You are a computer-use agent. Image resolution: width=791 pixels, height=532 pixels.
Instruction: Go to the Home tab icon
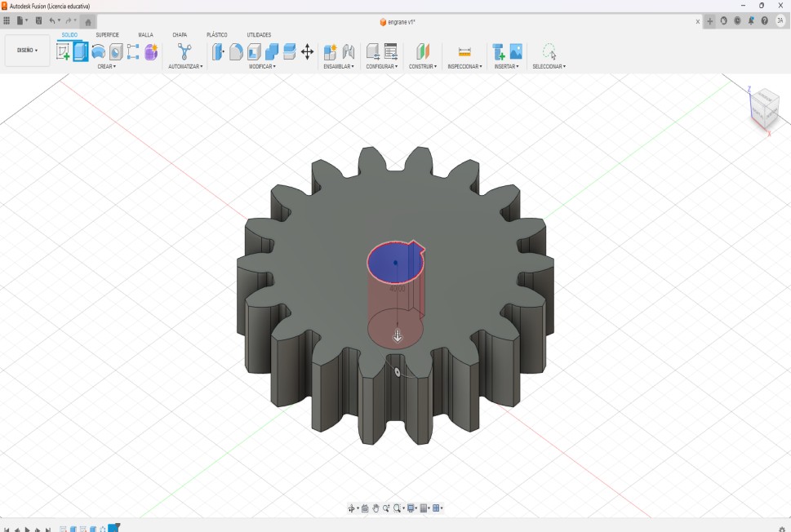[88, 22]
